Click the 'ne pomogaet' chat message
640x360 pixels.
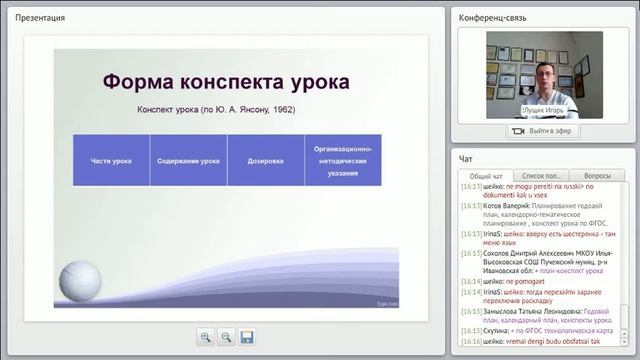pyautogui.click(x=503, y=282)
